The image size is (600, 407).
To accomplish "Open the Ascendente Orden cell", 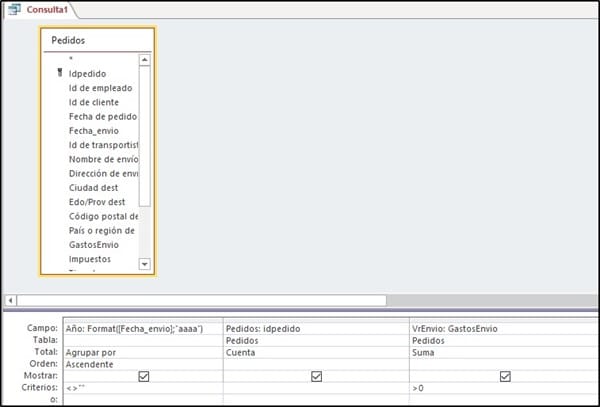I will pyautogui.click(x=143, y=364).
